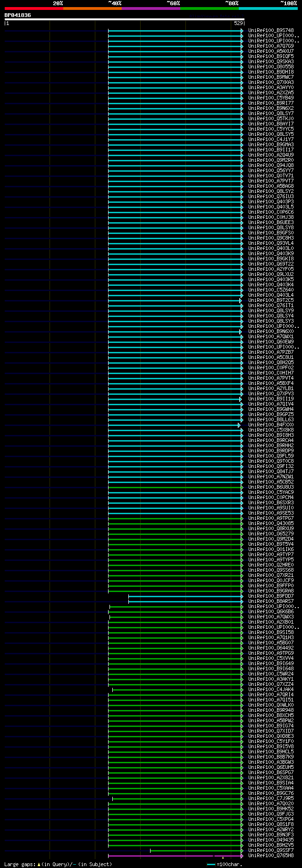Select the label UniRef100_C0P6C6

271,212
